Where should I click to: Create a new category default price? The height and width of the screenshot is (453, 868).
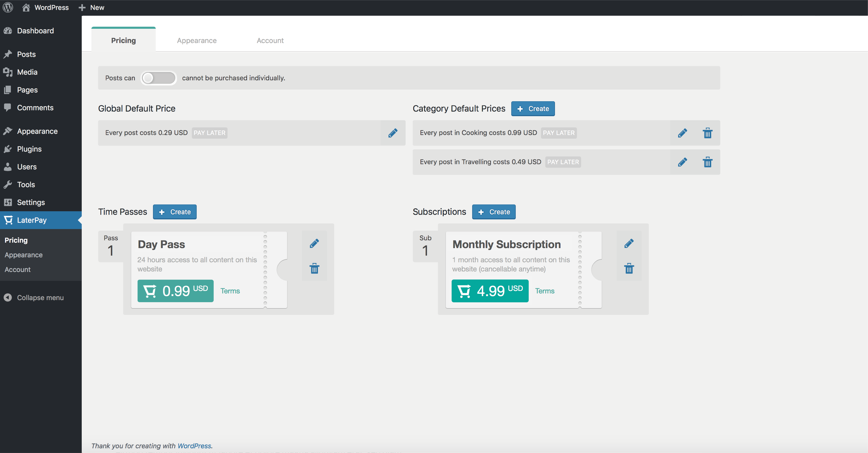[533, 109]
